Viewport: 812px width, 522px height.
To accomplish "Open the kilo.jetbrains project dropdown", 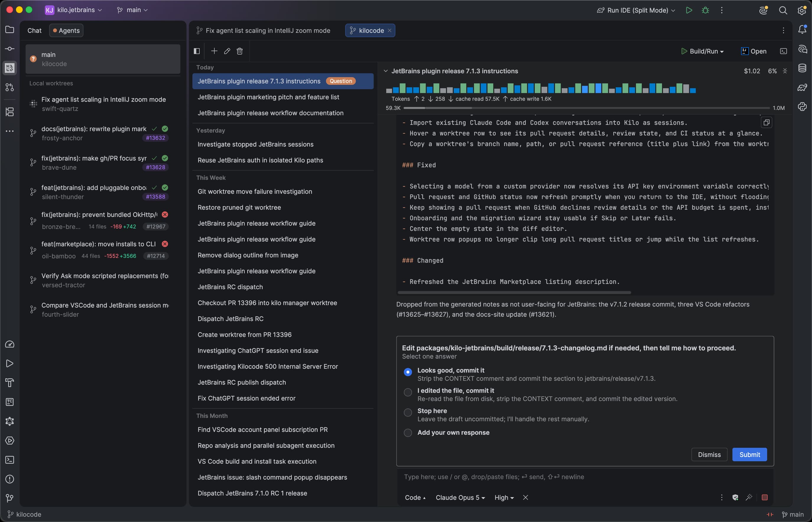I will coord(73,10).
